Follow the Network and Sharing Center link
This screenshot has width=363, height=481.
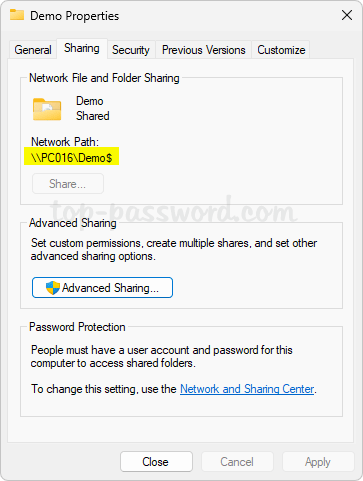click(x=247, y=389)
